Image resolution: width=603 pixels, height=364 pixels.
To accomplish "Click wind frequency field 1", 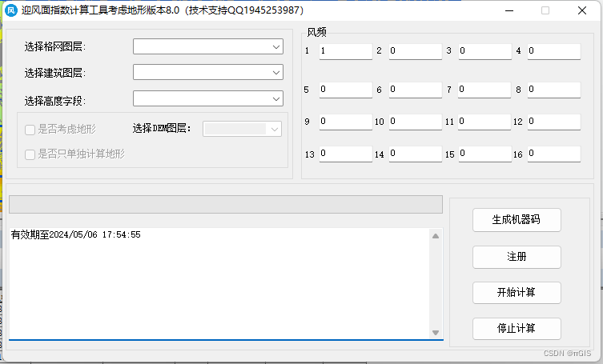I will [x=346, y=51].
